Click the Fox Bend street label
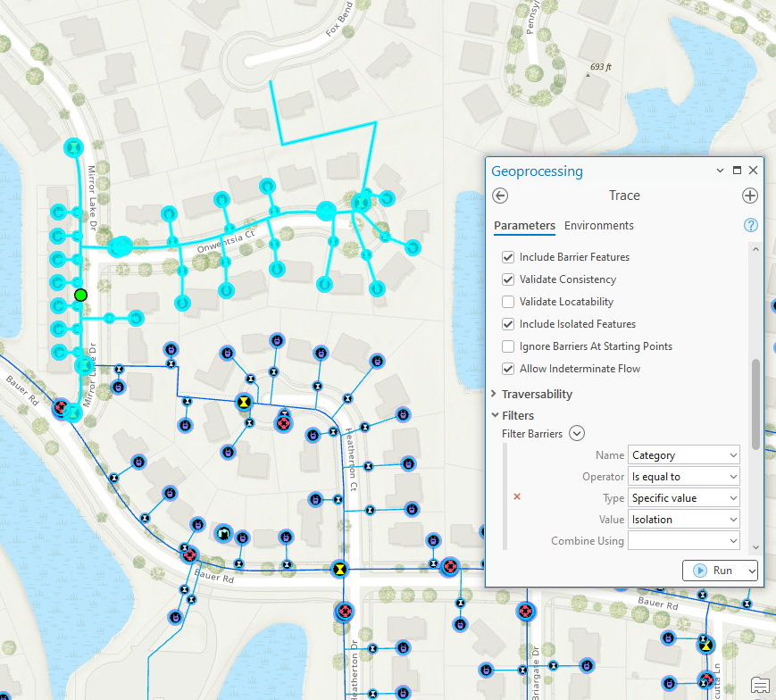Viewport: 776px width, 700px height. 339,20
